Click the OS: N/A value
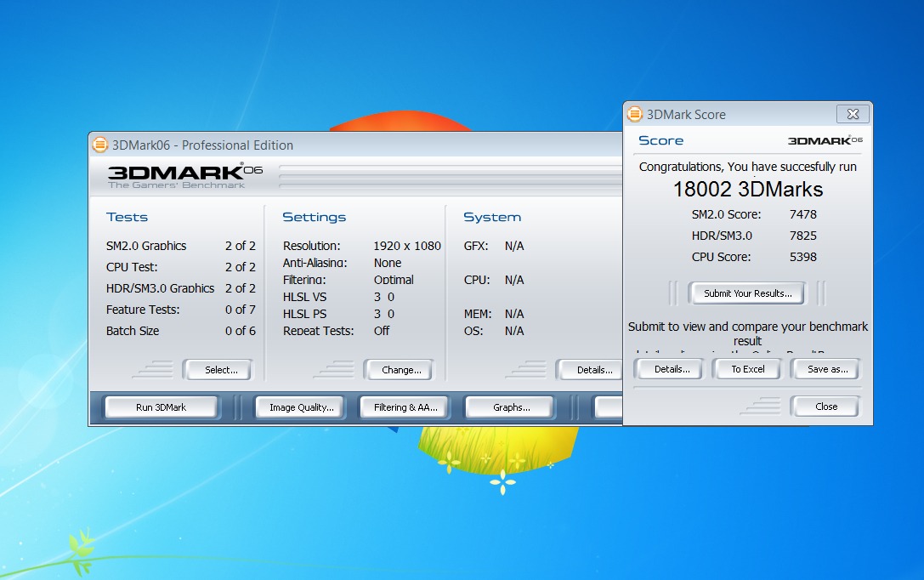Viewport: 924px width, 580px height. coord(514,331)
